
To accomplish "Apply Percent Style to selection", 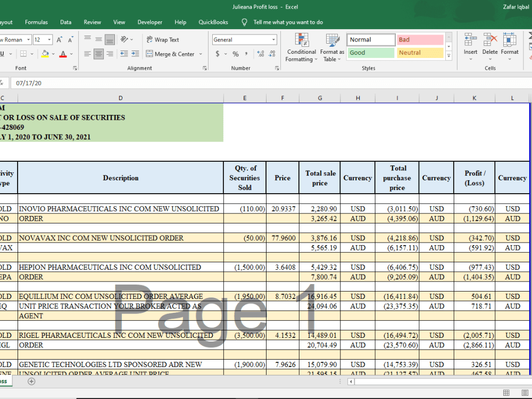I will click(236, 54).
